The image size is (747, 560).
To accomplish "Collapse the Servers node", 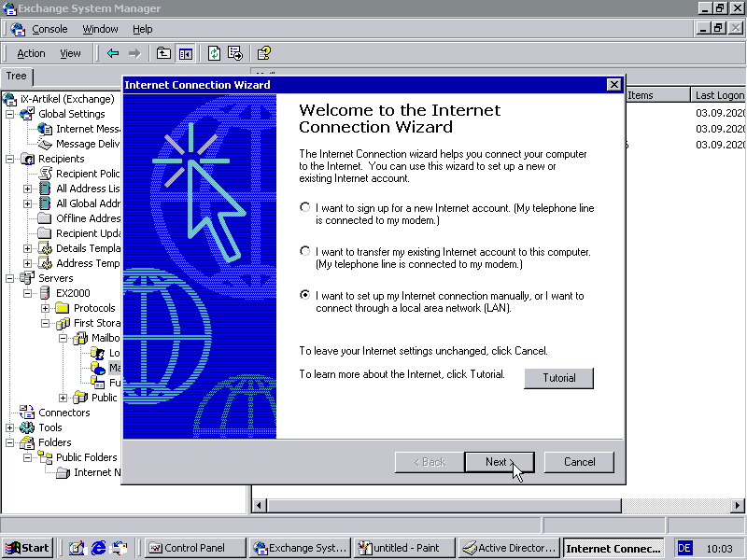I will click(x=9, y=278).
